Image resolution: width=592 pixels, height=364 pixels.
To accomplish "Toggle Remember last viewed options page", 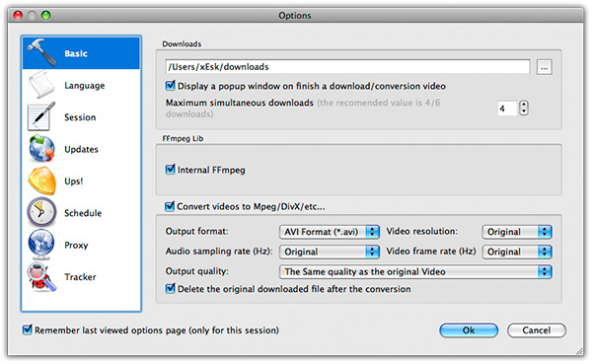I will click(28, 329).
